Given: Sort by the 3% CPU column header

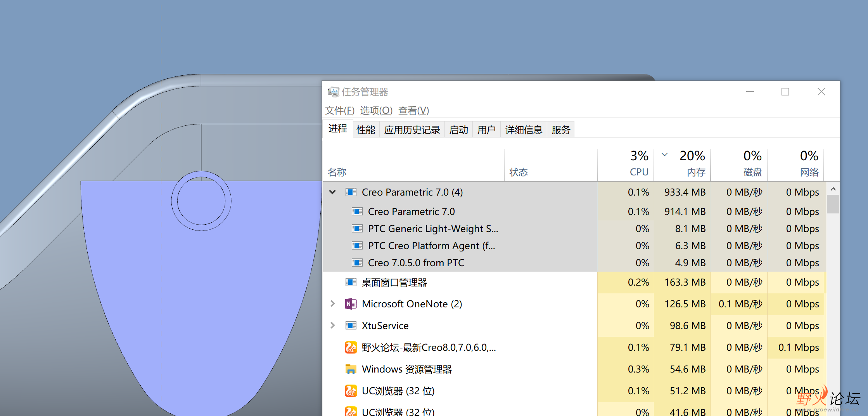Looking at the screenshot, I should 626,165.
